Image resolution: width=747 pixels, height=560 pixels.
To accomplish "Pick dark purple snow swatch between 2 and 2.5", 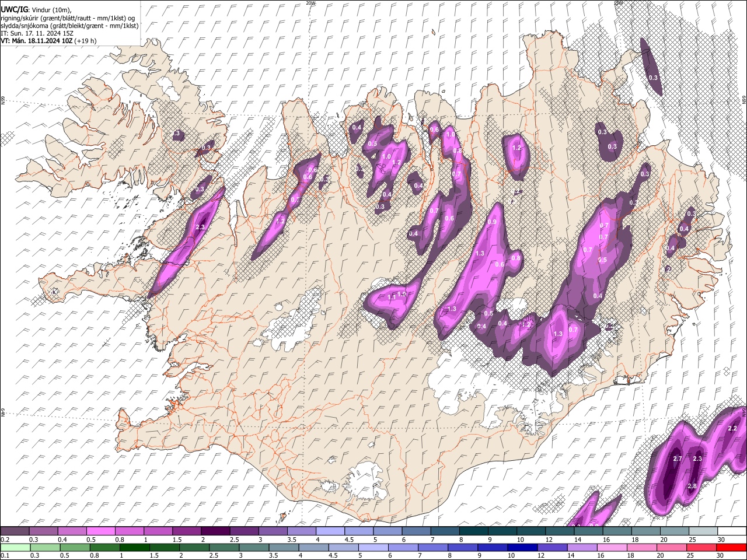I will (215, 531).
